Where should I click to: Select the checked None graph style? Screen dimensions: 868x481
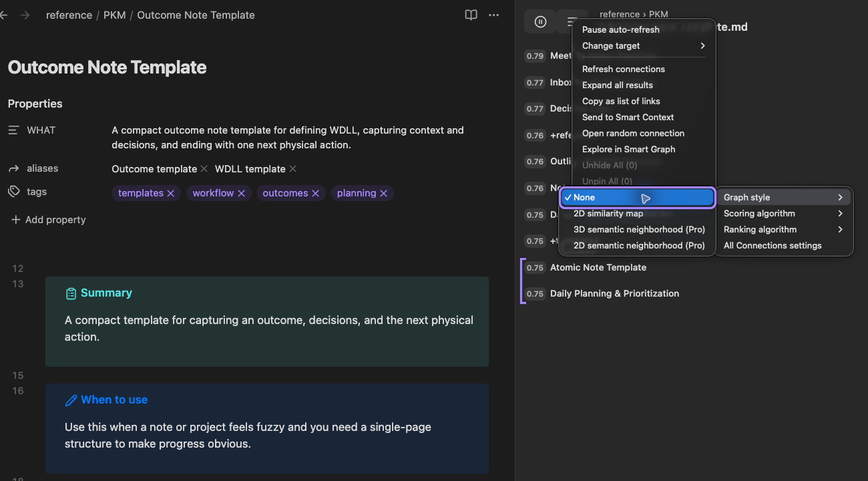[637, 198]
